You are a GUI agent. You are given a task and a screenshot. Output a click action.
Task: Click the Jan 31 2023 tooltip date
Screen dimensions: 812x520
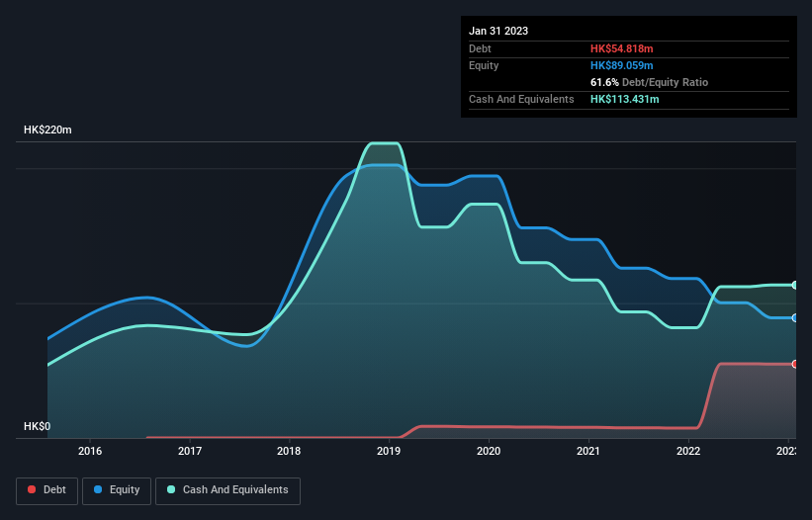(498, 31)
